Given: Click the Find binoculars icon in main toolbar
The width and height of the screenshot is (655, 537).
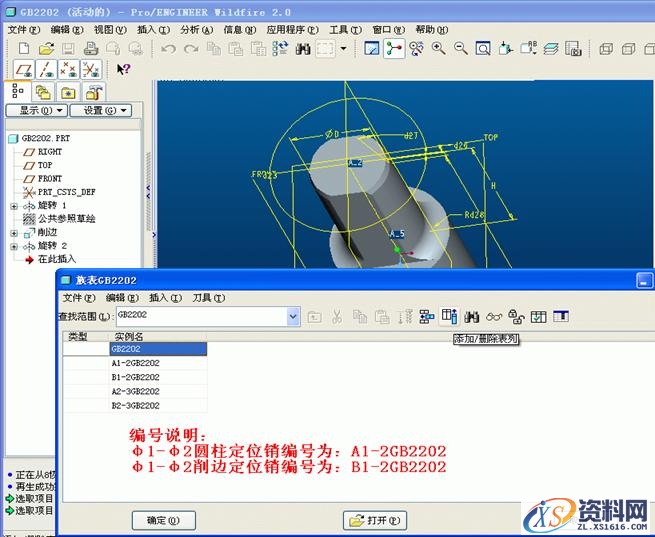Looking at the screenshot, I should point(303,49).
